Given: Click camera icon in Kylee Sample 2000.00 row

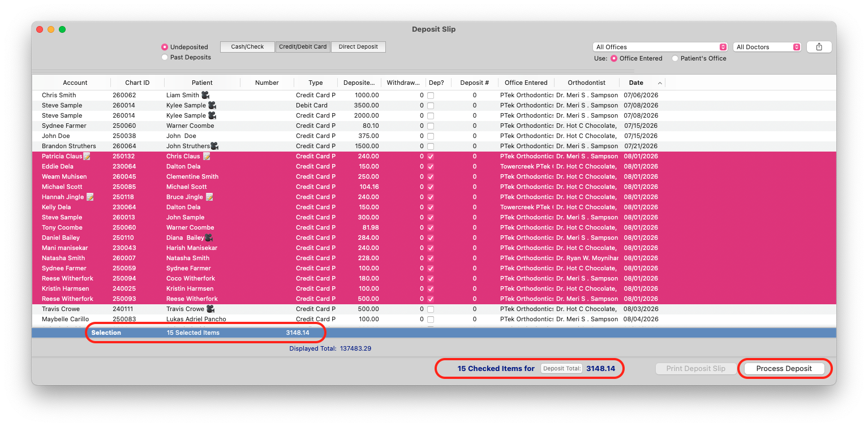Looking at the screenshot, I should click(212, 115).
